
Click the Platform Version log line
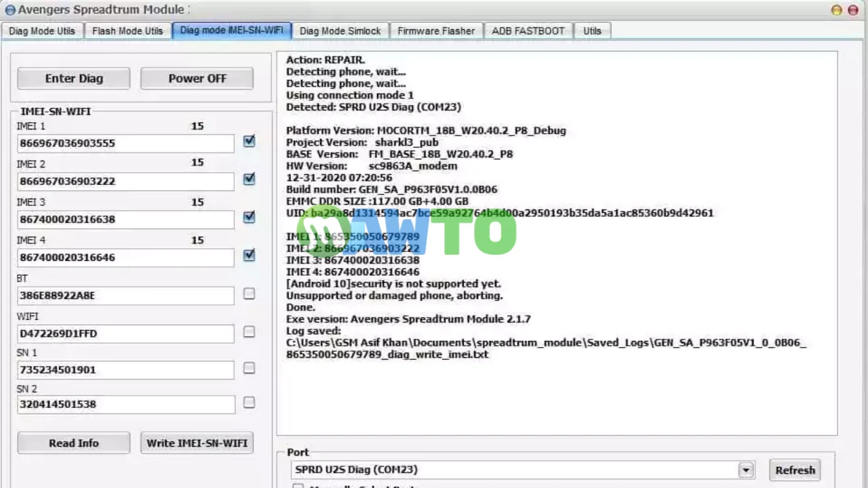(x=426, y=131)
